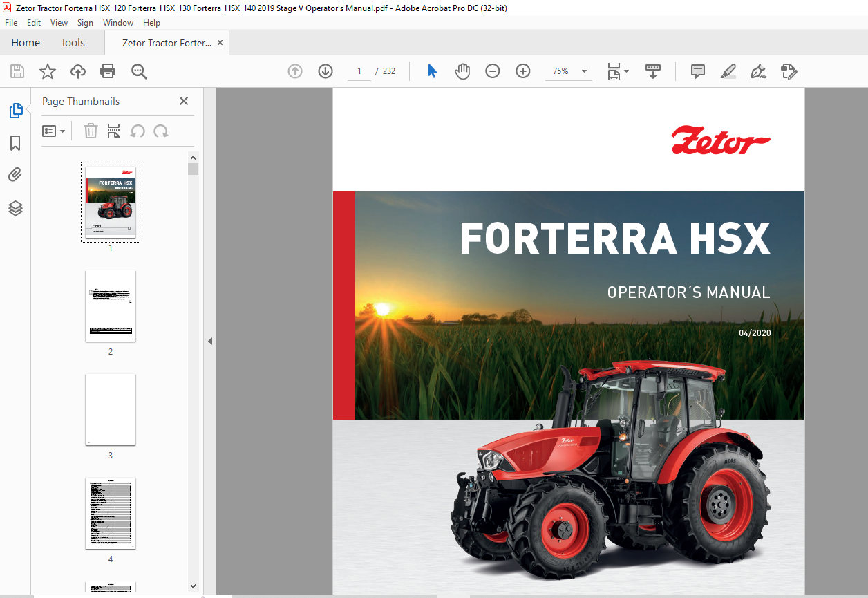Screen dimensions: 868x598
Task: Click thumbnails scrollbar up arrow
Action: [193, 157]
